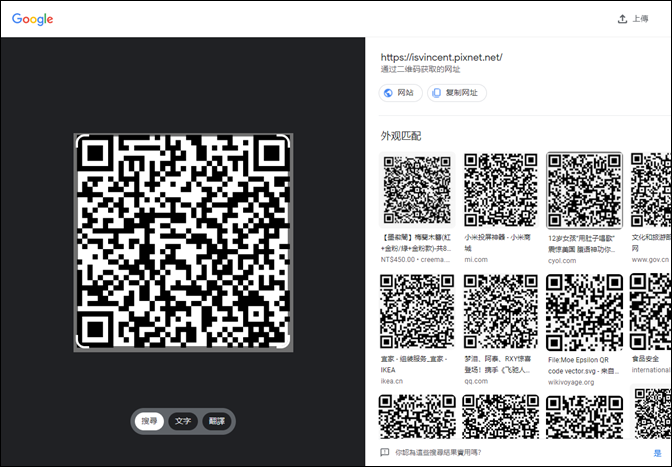Viewport: 672px width, 467px height.
Task: Switch to the 文字 text mode tab
Action: click(183, 421)
